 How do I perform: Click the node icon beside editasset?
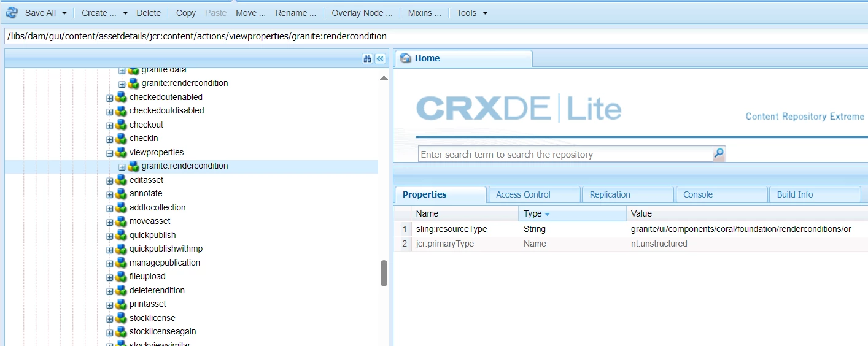(x=121, y=180)
